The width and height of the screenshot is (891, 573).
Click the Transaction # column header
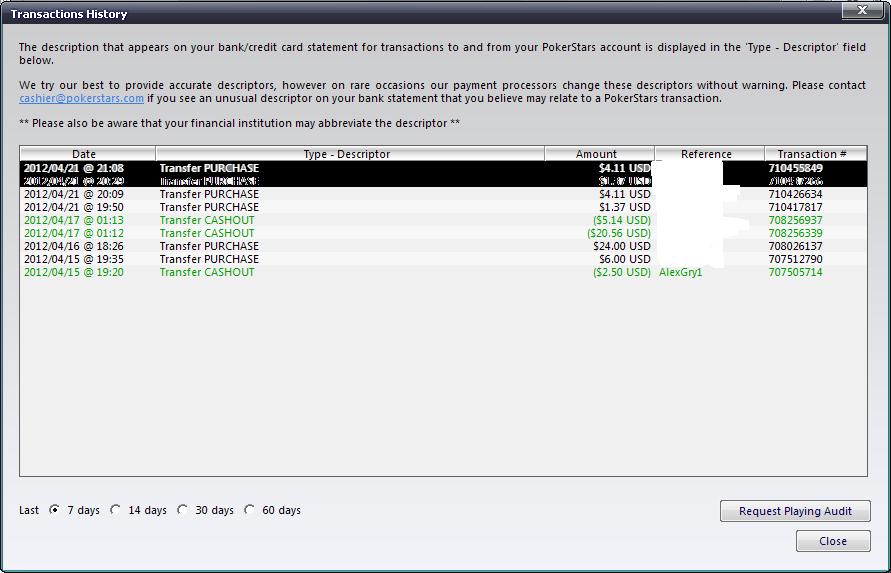[x=815, y=153]
